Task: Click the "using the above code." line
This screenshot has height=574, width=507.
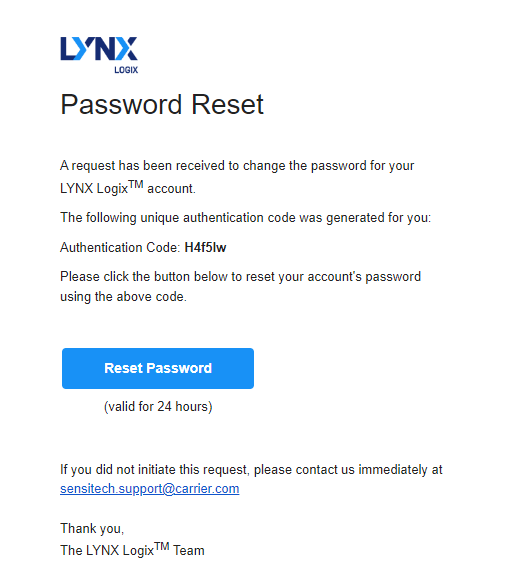Action: (x=123, y=297)
